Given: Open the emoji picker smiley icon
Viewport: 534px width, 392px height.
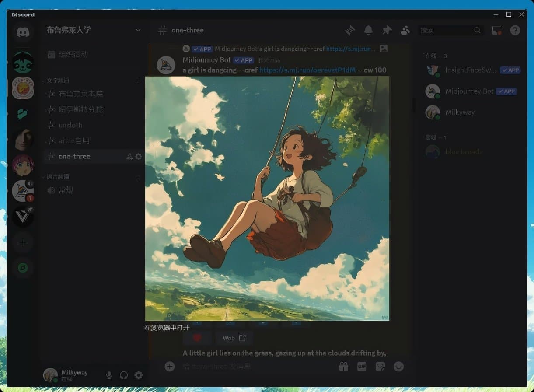Looking at the screenshot, I should [398, 367].
